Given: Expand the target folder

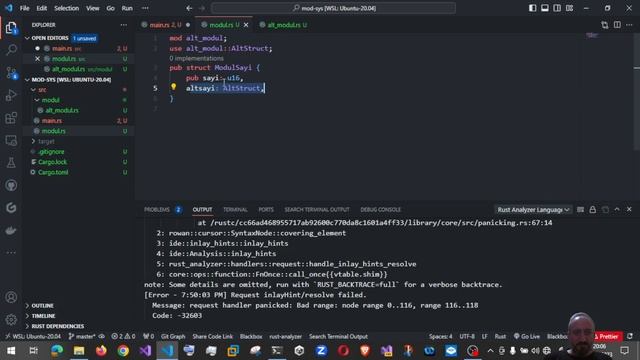Looking at the screenshot, I should (33, 141).
